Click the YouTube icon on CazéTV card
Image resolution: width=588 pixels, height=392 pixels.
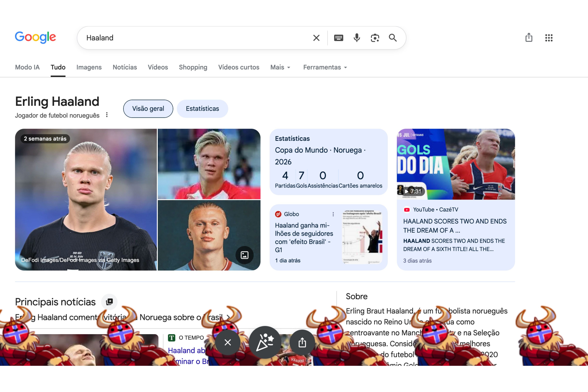(x=407, y=209)
